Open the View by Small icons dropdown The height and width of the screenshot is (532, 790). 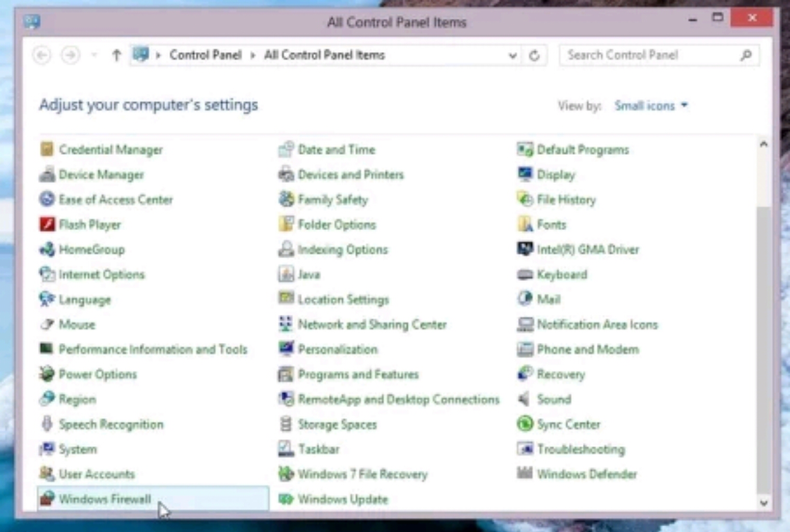(x=651, y=105)
